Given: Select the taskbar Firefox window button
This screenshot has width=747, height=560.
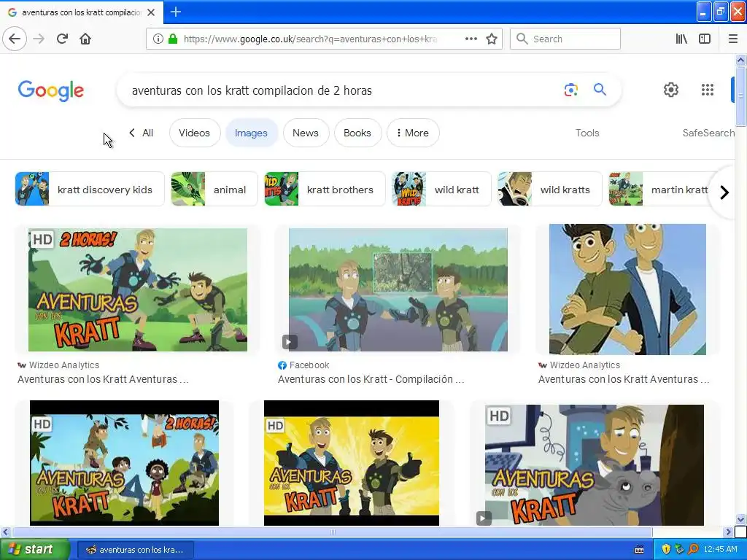Looking at the screenshot, I should [x=135, y=550].
